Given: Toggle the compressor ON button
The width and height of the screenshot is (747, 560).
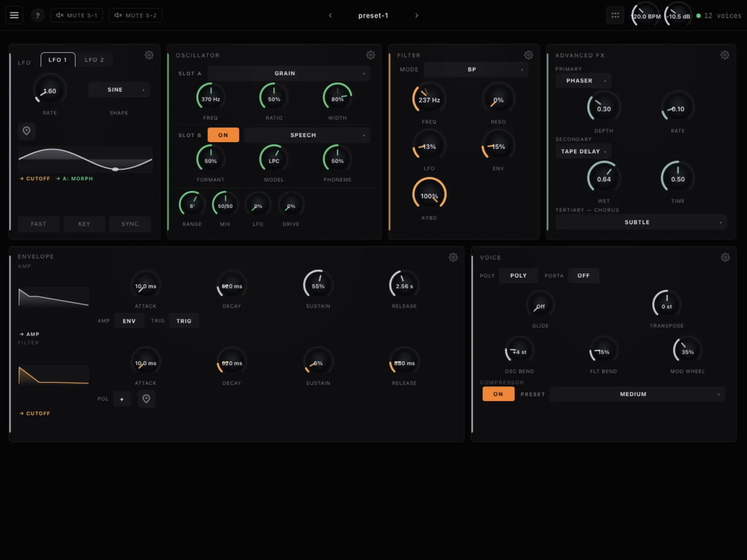Looking at the screenshot, I should (x=498, y=394).
